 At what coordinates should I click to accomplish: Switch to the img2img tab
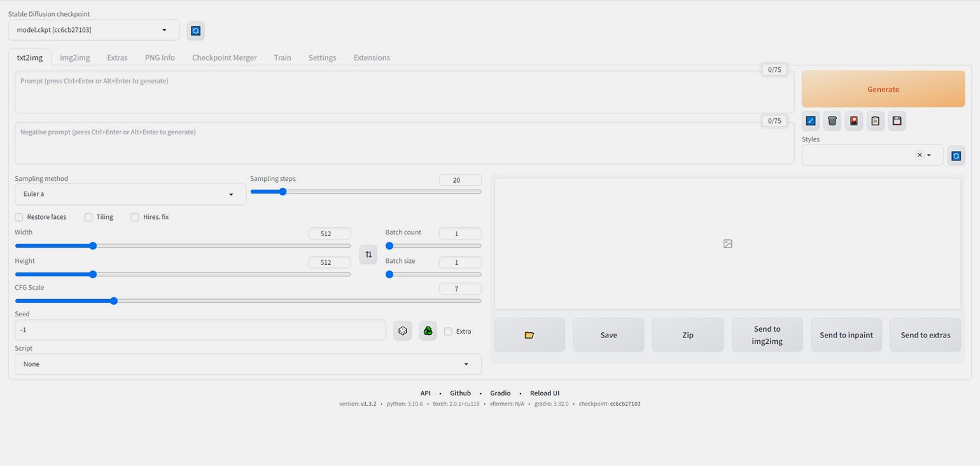pos(74,57)
